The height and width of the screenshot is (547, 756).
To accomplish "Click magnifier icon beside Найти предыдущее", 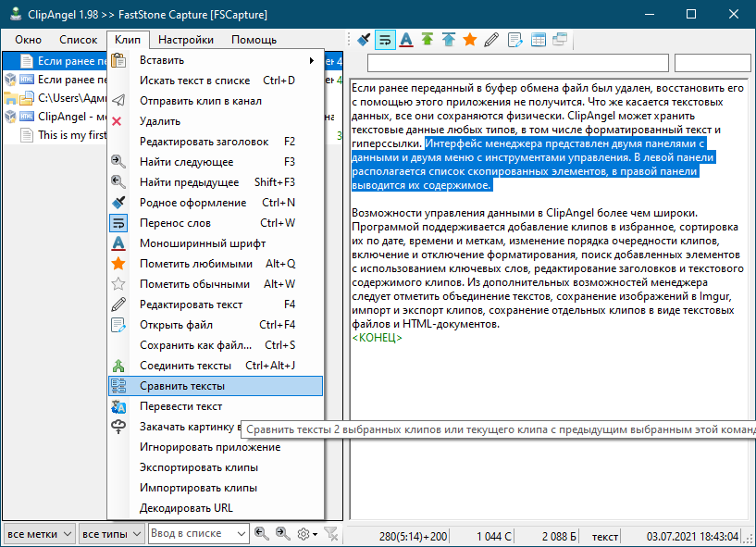I will (118, 181).
